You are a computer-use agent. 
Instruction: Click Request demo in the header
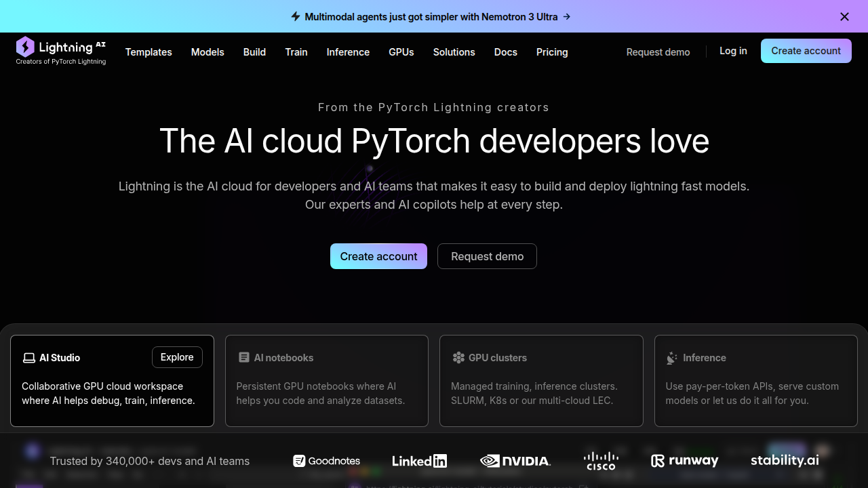click(x=658, y=52)
